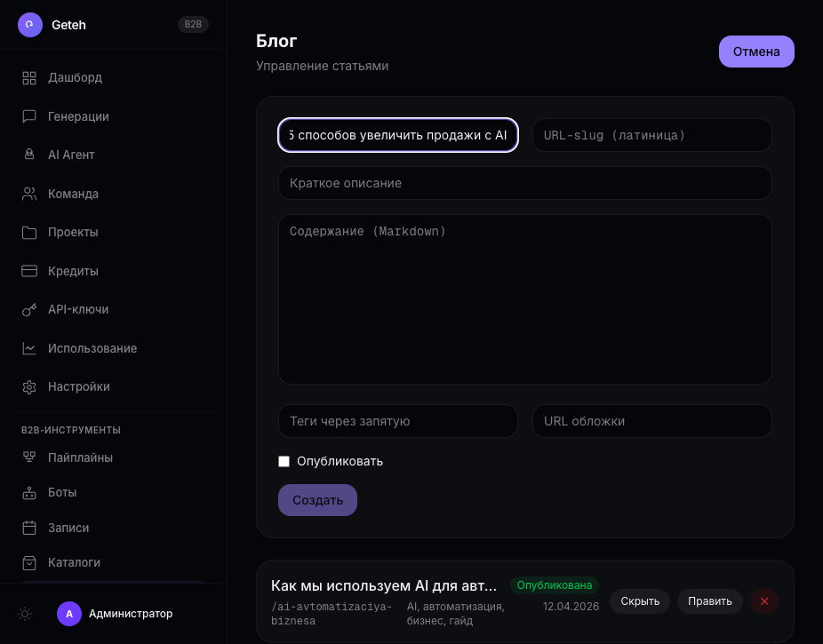Select the Команда people icon
823x644 pixels.
pyautogui.click(x=28, y=194)
